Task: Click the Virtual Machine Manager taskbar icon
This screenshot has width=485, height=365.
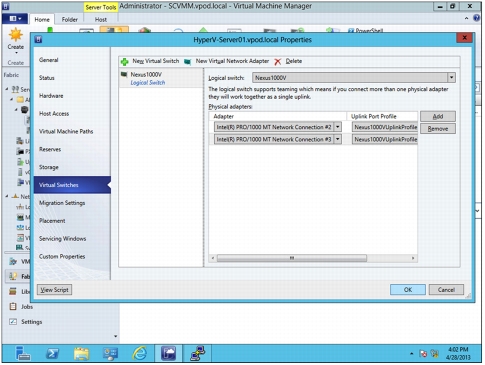Action: coord(169,354)
